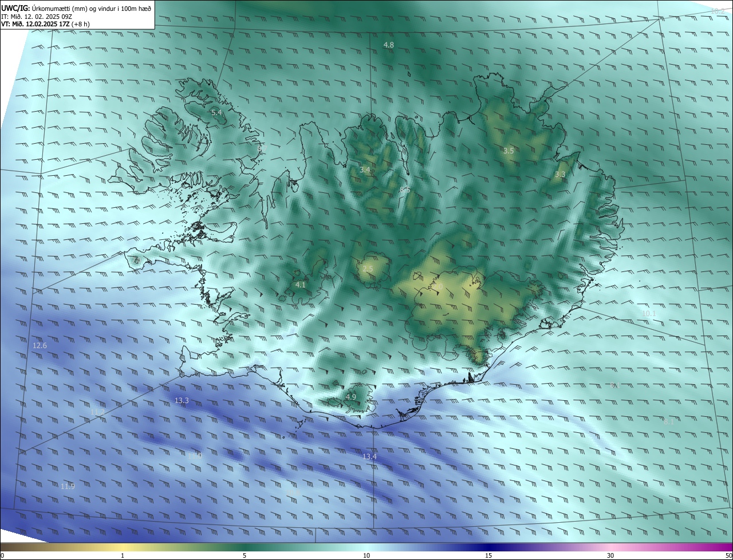Click the 2.5 value label over the glacier
Viewport: 733px width, 560px height.
(368, 269)
